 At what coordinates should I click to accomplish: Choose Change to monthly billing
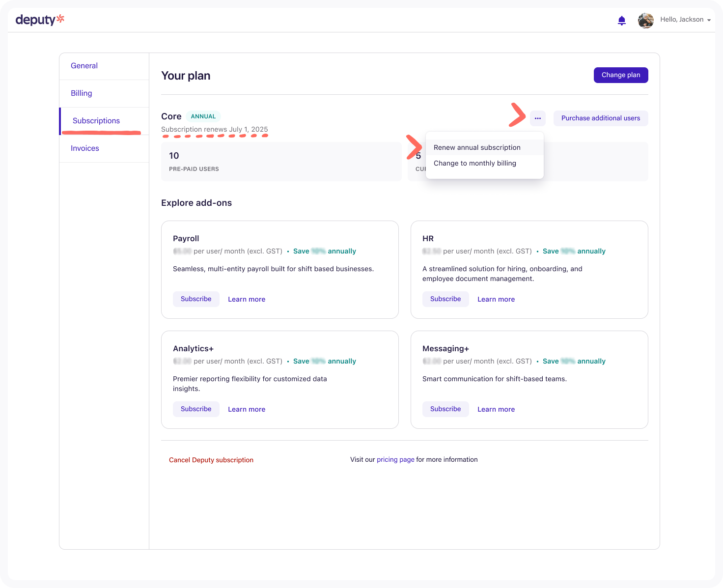474,163
